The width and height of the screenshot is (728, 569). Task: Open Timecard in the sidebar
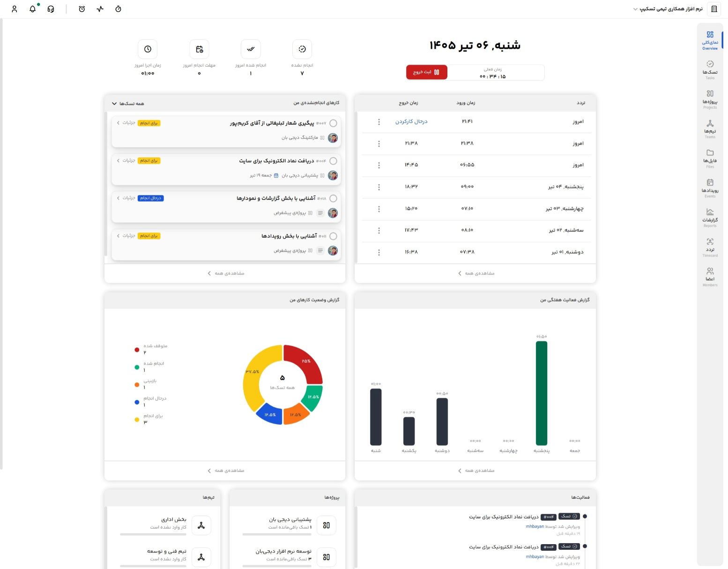[x=710, y=247]
